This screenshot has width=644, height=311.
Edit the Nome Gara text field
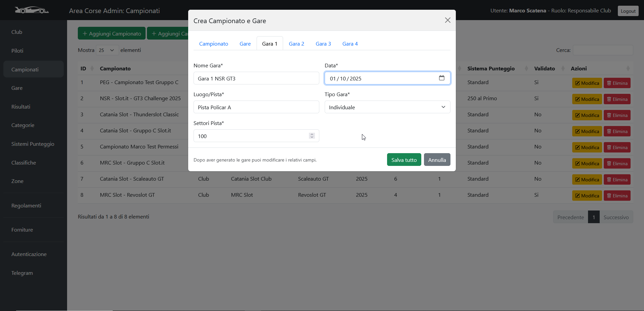coord(256,78)
